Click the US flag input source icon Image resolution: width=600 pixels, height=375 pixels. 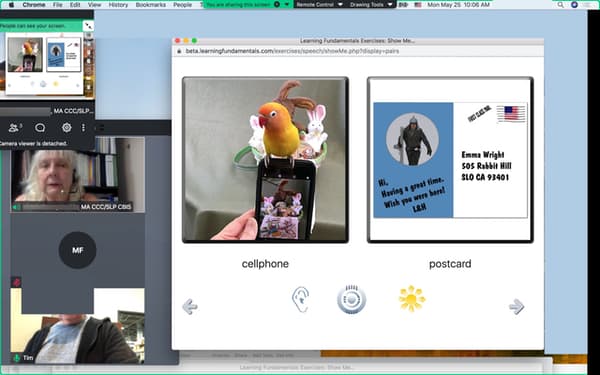(x=418, y=5)
